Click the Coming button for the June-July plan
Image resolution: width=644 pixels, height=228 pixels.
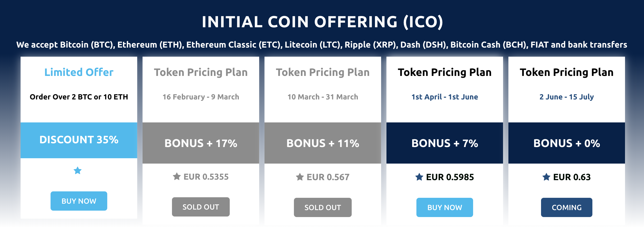point(567,207)
